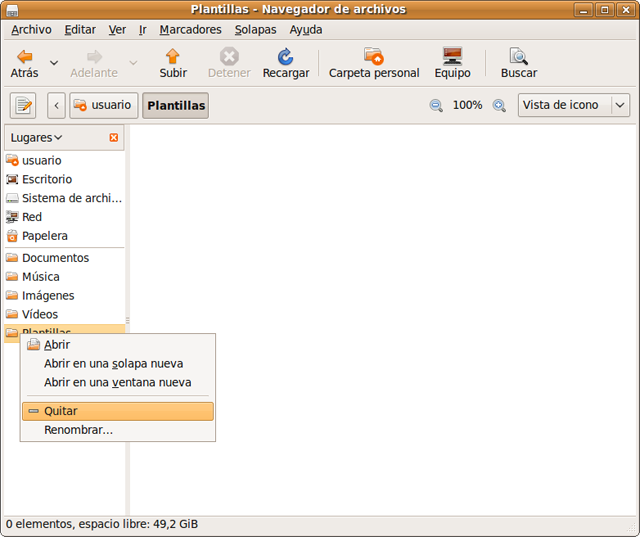The width and height of the screenshot is (640, 537).
Task: Choose Renombrar... from the context menu
Action: coord(78,430)
